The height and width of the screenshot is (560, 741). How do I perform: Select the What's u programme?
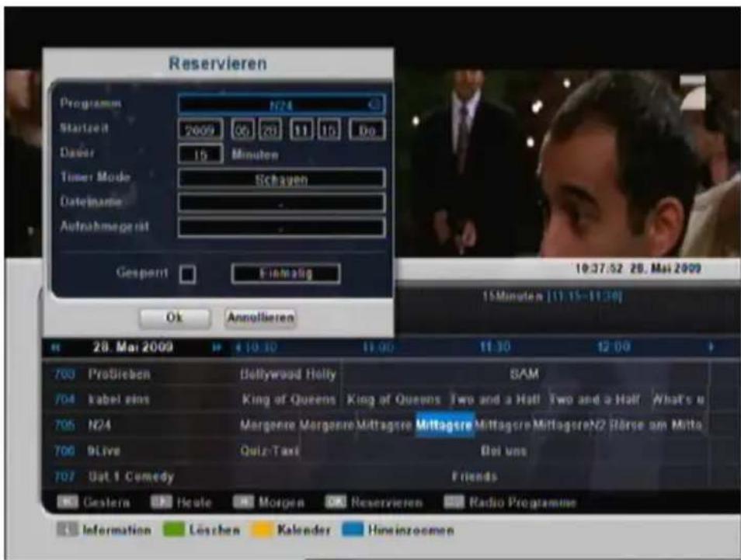pos(678,400)
